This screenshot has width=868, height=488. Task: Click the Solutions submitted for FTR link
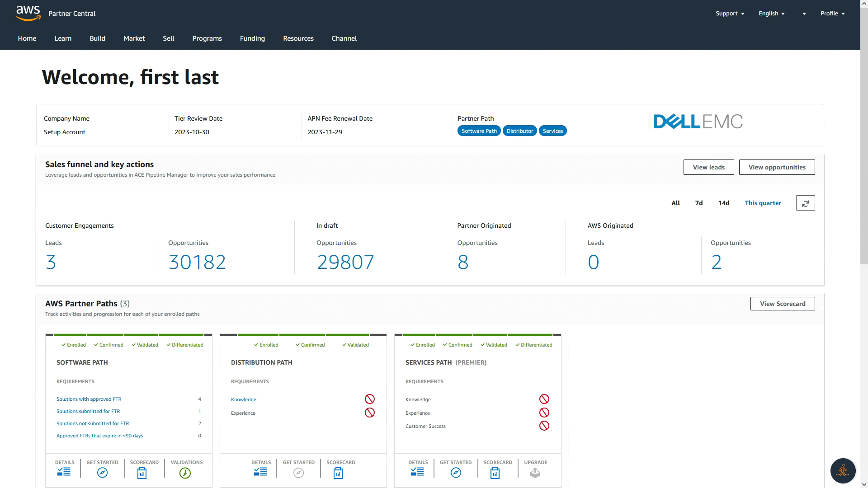(88, 411)
